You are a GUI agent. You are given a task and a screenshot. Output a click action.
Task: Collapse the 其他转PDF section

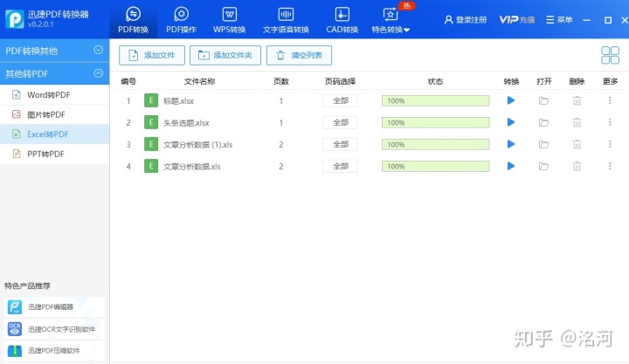pos(54,74)
